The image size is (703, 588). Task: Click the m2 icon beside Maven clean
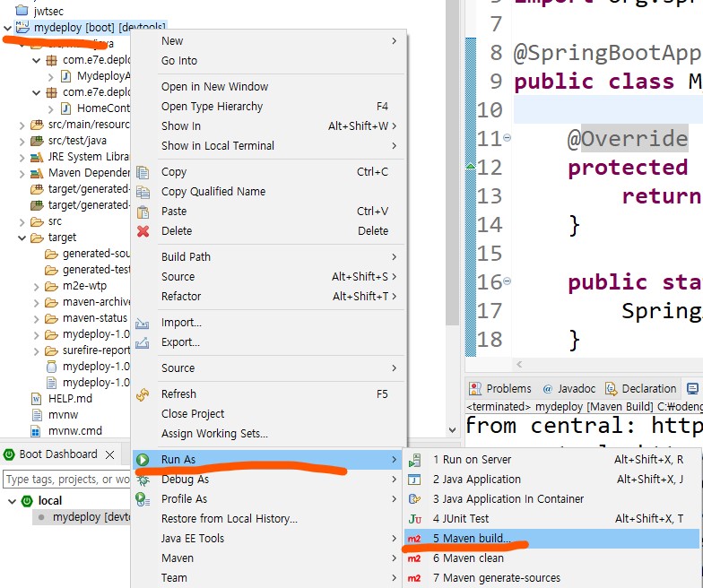[x=414, y=558]
